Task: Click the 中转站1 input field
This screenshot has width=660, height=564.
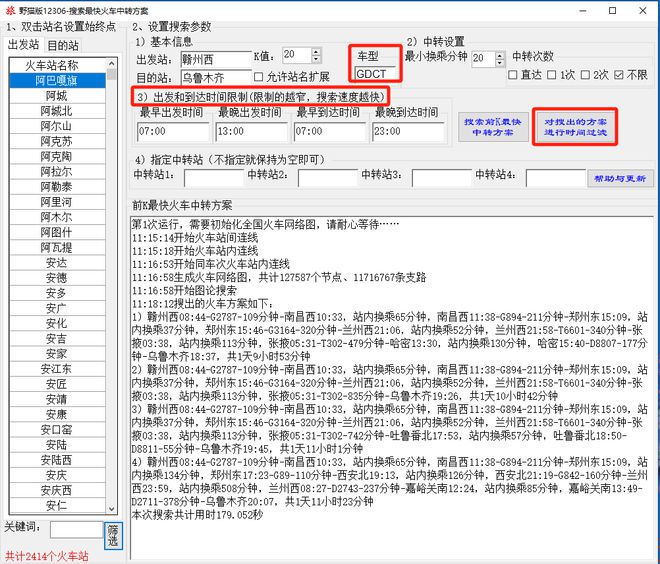Action: pyautogui.click(x=214, y=178)
